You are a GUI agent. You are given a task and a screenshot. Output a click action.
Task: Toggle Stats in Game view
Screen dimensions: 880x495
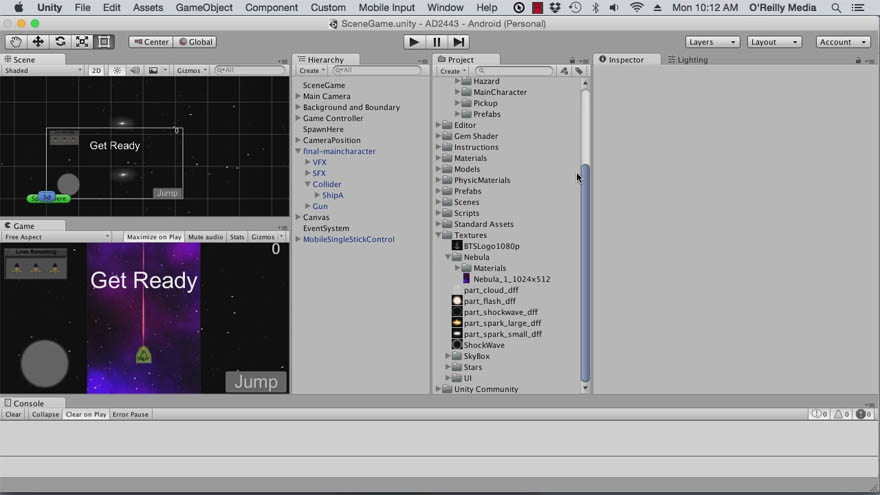[x=237, y=237]
